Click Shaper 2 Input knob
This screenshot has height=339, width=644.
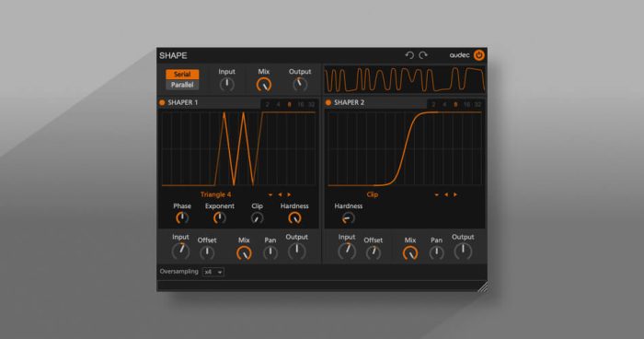coord(347,251)
